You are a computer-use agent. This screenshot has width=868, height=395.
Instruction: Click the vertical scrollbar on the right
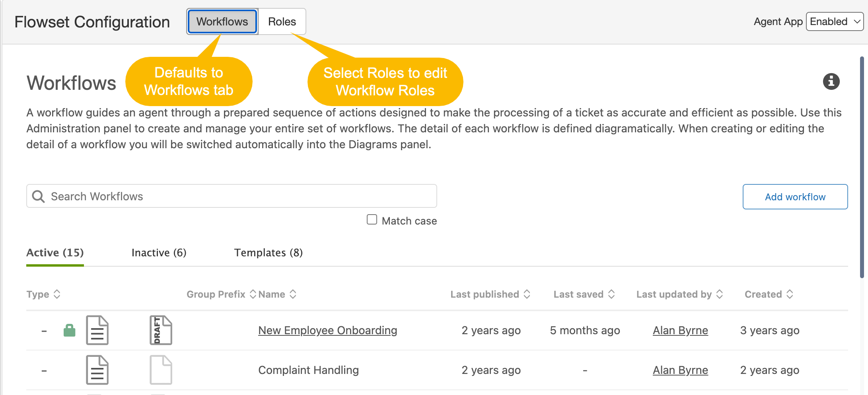point(862,167)
